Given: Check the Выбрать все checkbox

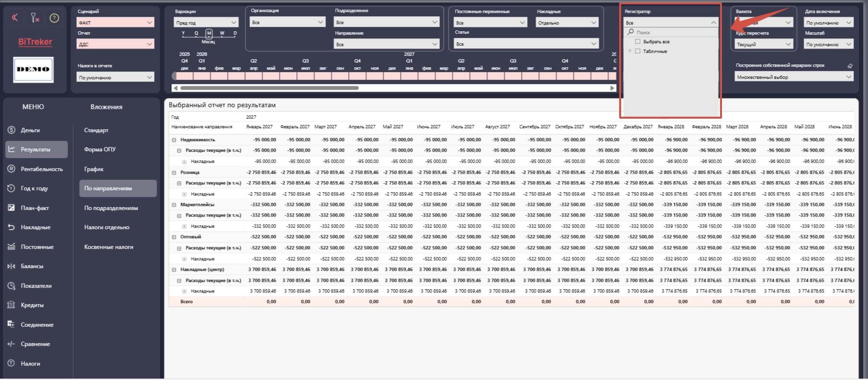Looking at the screenshot, I should click(x=637, y=42).
